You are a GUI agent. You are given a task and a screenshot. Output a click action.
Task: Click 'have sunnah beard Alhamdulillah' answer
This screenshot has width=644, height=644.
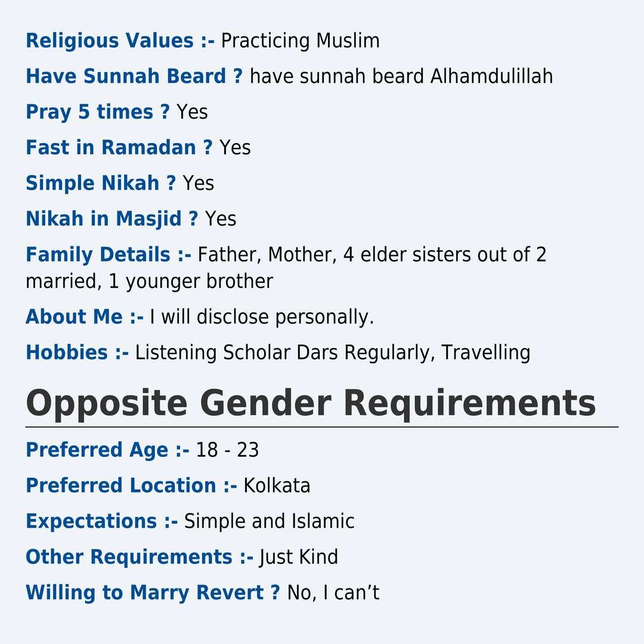click(x=401, y=76)
